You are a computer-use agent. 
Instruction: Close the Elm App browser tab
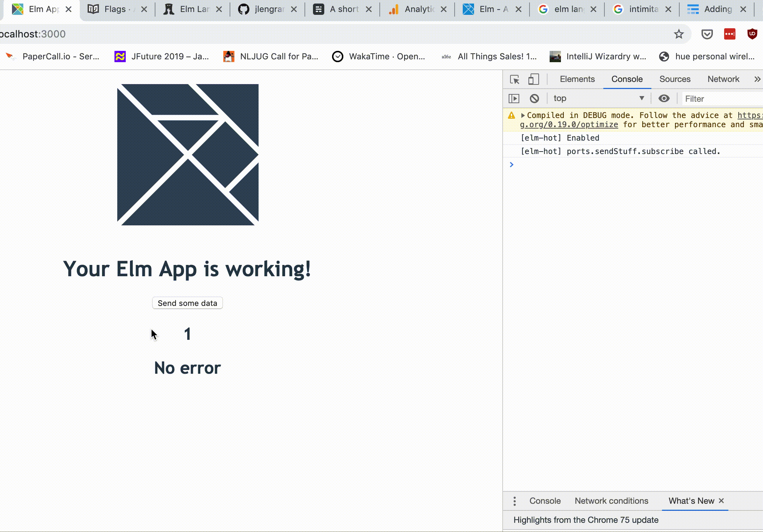(x=69, y=10)
